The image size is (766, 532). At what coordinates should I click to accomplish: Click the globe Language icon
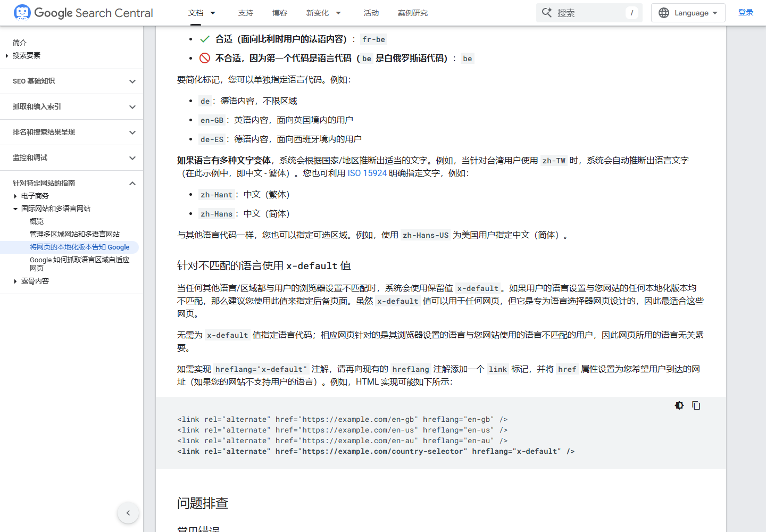[664, 13]
